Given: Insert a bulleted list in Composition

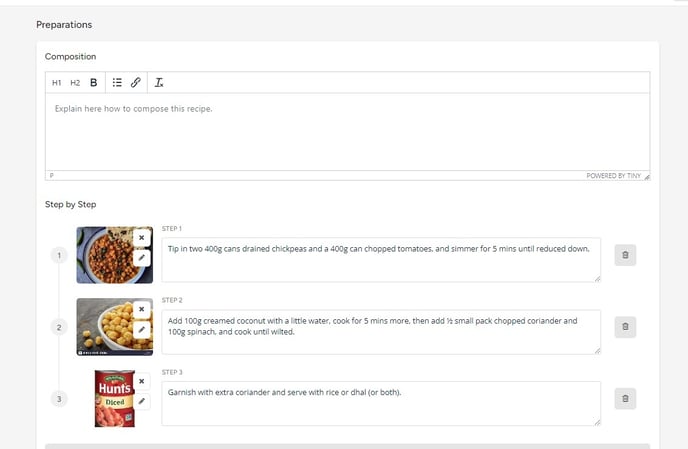Looking at the screenshot, I should [x=117, y=83].
